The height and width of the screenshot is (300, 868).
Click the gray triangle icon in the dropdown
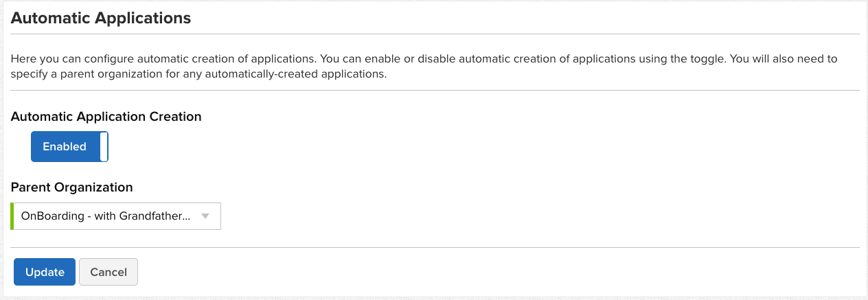(x=205, y=216)
